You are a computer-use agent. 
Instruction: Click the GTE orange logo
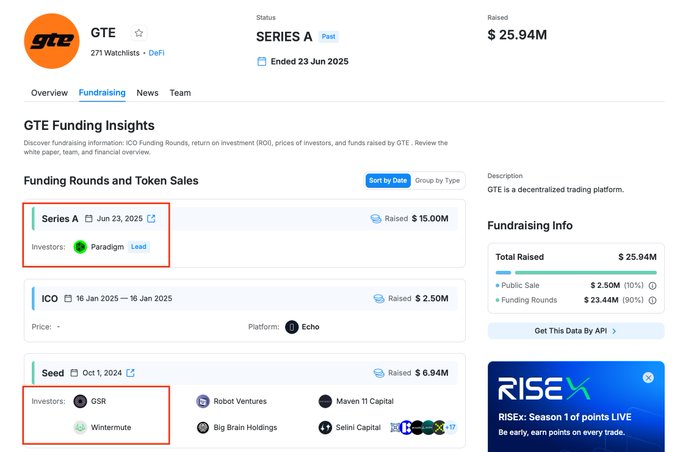(x=52, y=41)
